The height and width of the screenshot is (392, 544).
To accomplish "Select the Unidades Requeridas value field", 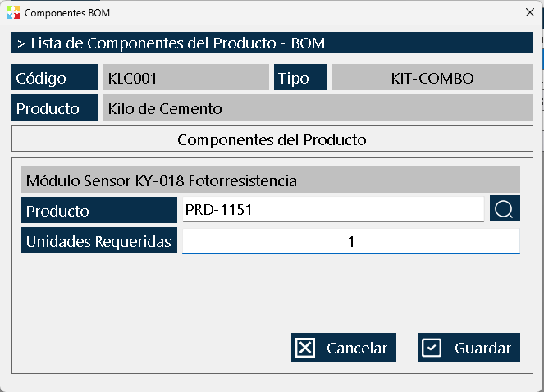I will [x=351, y=241].
